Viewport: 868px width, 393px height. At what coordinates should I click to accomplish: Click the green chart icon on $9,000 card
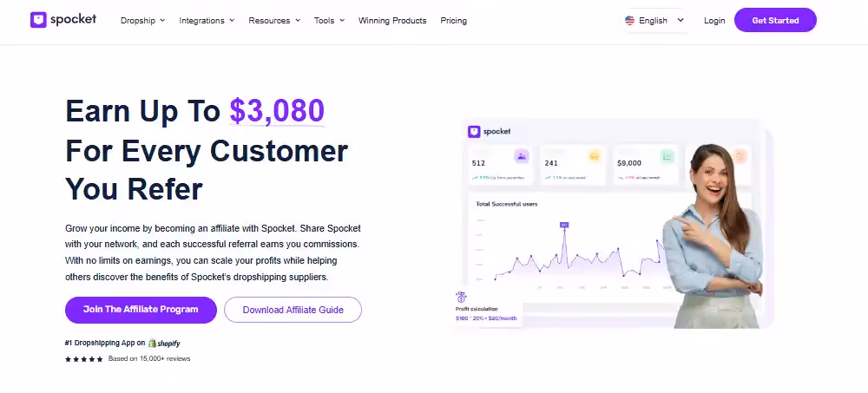(x=667, y=156)
